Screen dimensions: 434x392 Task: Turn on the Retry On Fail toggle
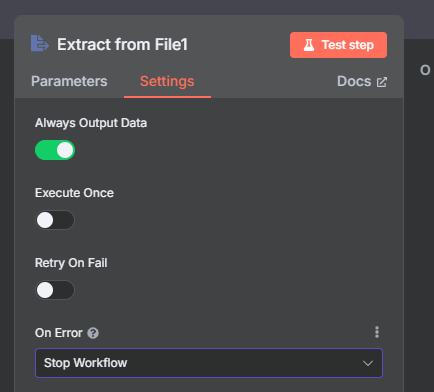[55, 290]
